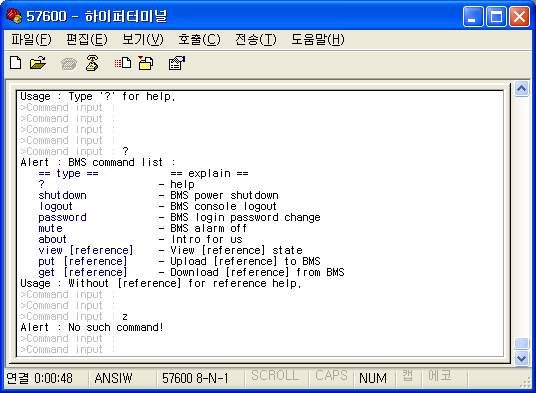536x393 pixels.
Task: Open the 전송(T) menu
Action: [x=256, y=40]
